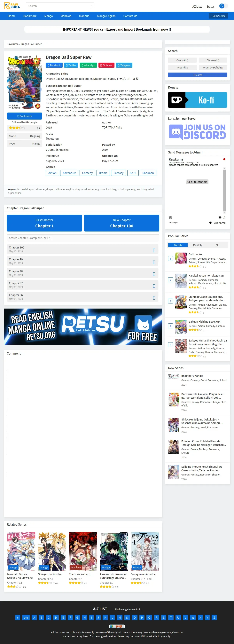The image size is (234, 644).
Task: Open the Chatango emoji smiley icon
Action: click(220, 217)
